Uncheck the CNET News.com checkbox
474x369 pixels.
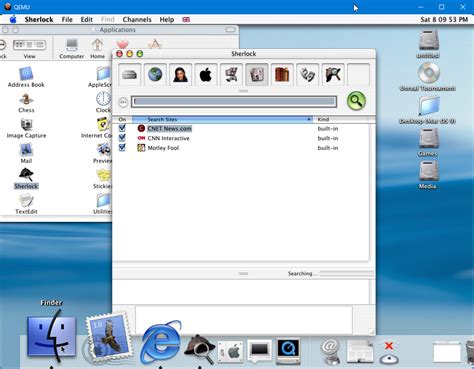pos(122,128)
